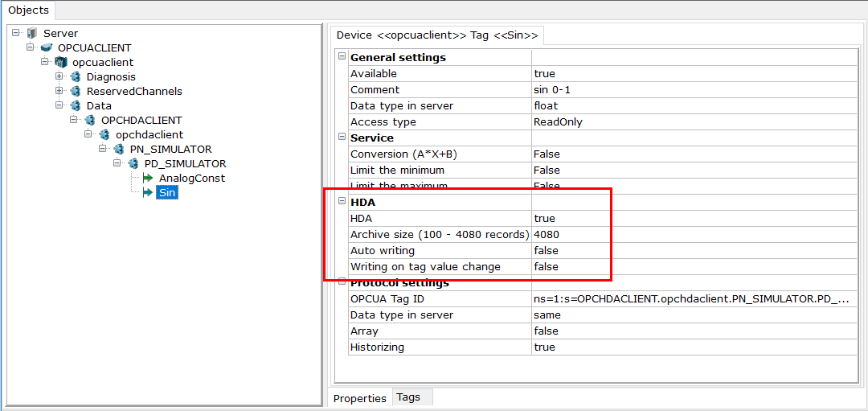The image size is (868, 411).
Task: Click the Auto writing false value
Action: coord(694,250)
